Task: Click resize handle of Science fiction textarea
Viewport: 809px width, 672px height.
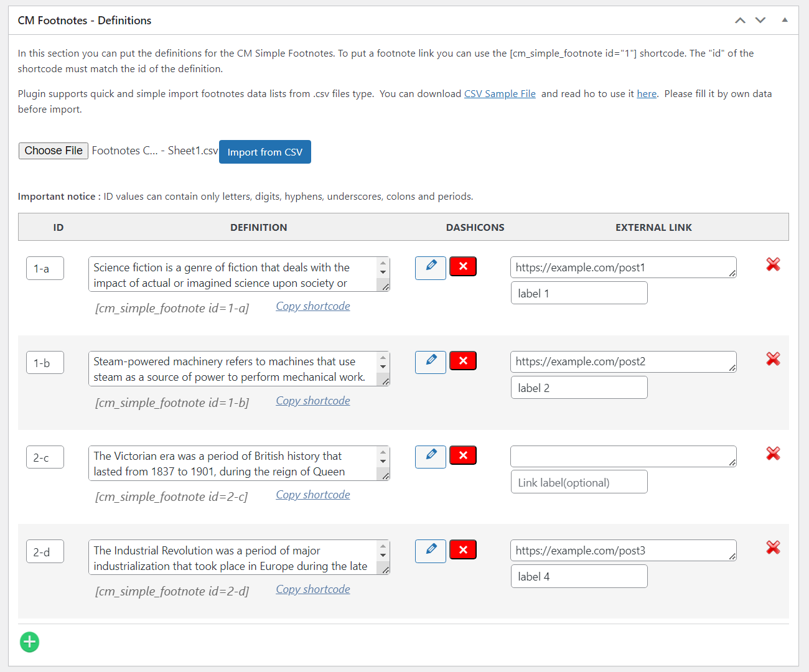Action: click(385, 287)
